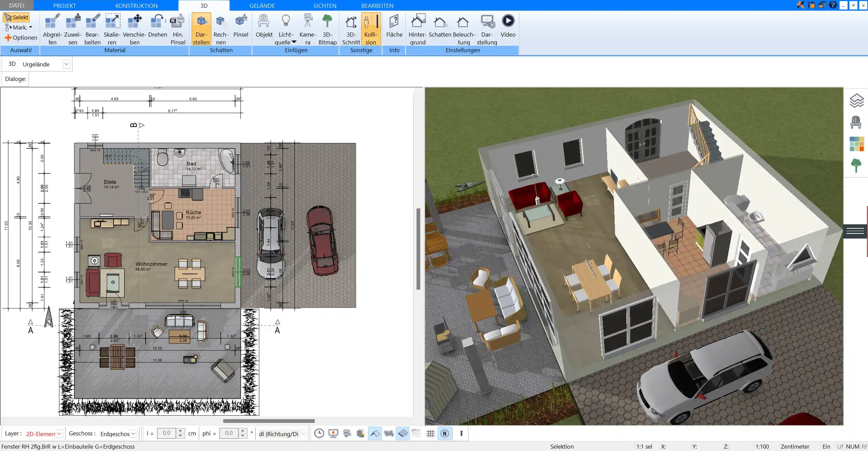Show Fläche info tool
The width and height of the screenshot is (868, 451).
394,26
